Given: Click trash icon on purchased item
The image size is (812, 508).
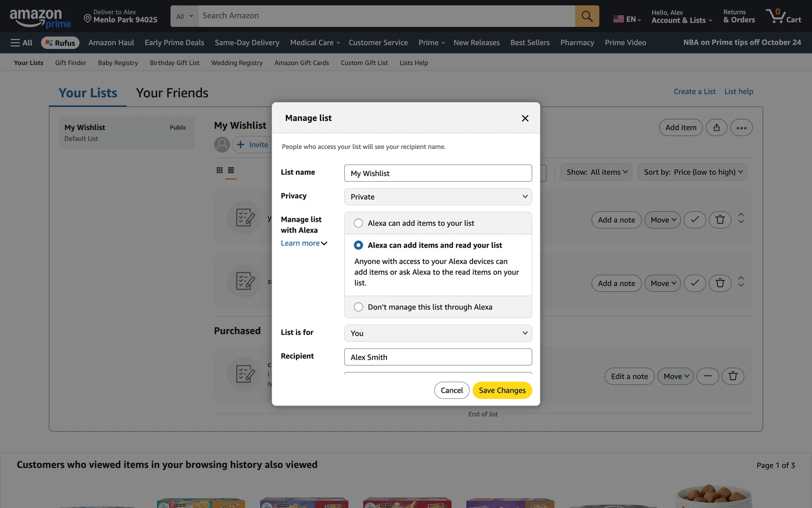Looking at the screenshot, I should click(732, 376).
